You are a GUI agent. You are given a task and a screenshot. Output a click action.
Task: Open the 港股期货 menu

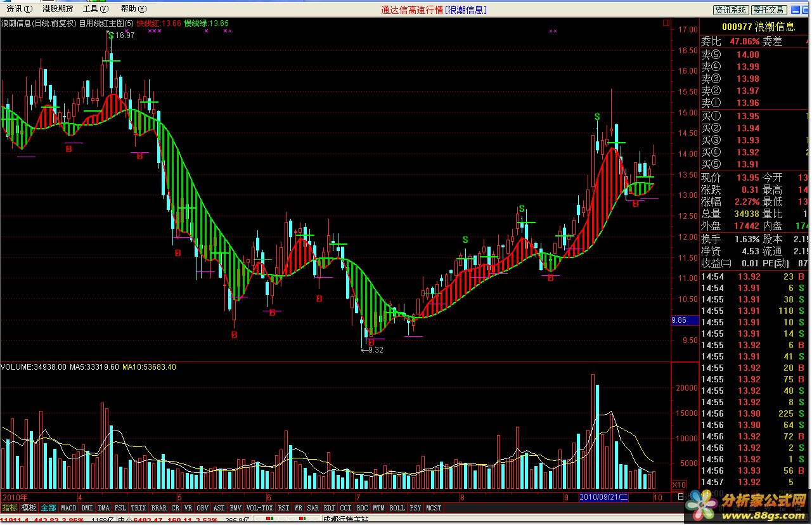[x=58, y=9]
